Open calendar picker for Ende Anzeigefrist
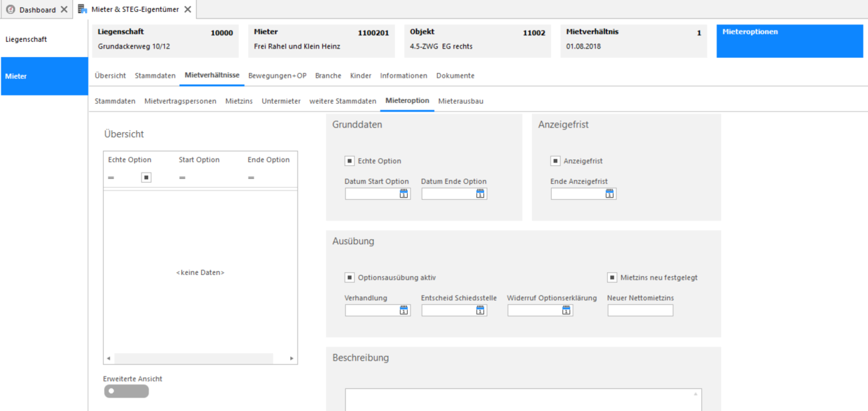The height and width of the screenshot is (411, 868). [610, 194]
